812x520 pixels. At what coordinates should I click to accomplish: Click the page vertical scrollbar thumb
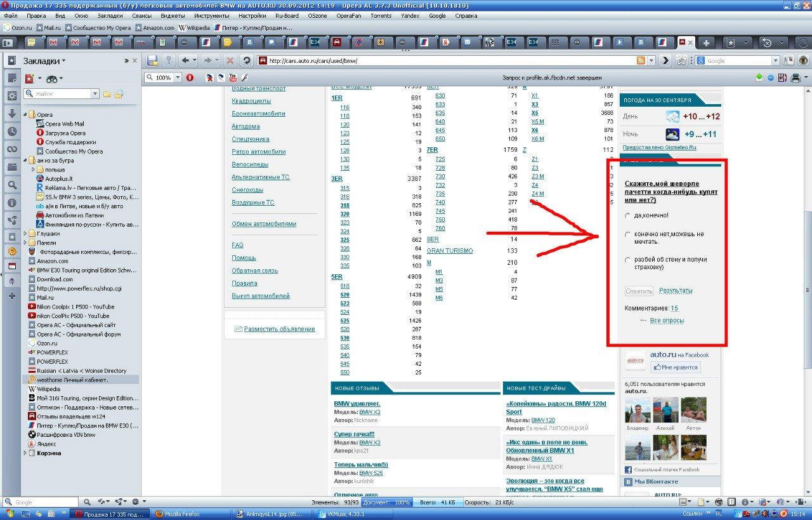[x=807, y=289]
